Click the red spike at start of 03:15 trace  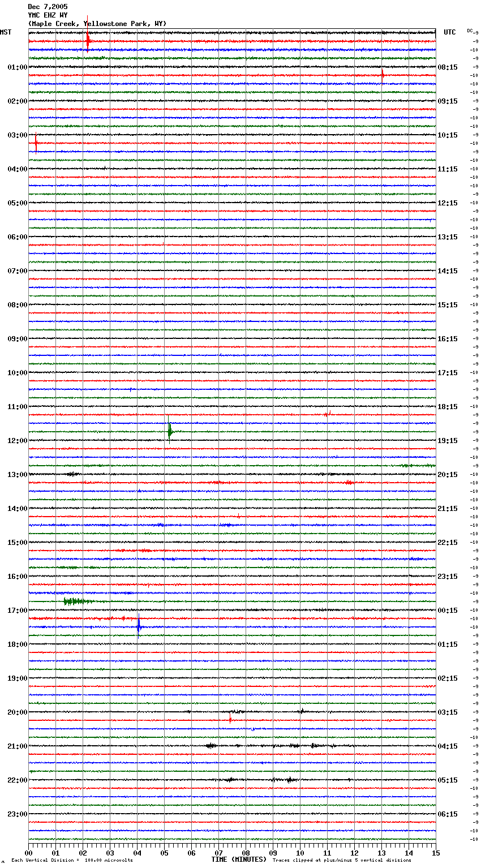36,143
